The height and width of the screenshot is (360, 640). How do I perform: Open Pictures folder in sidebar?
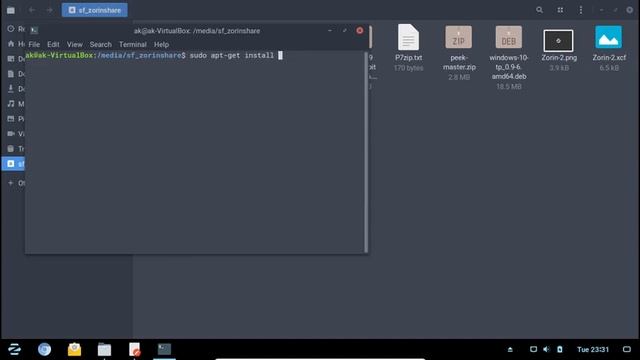coord(16,119)
